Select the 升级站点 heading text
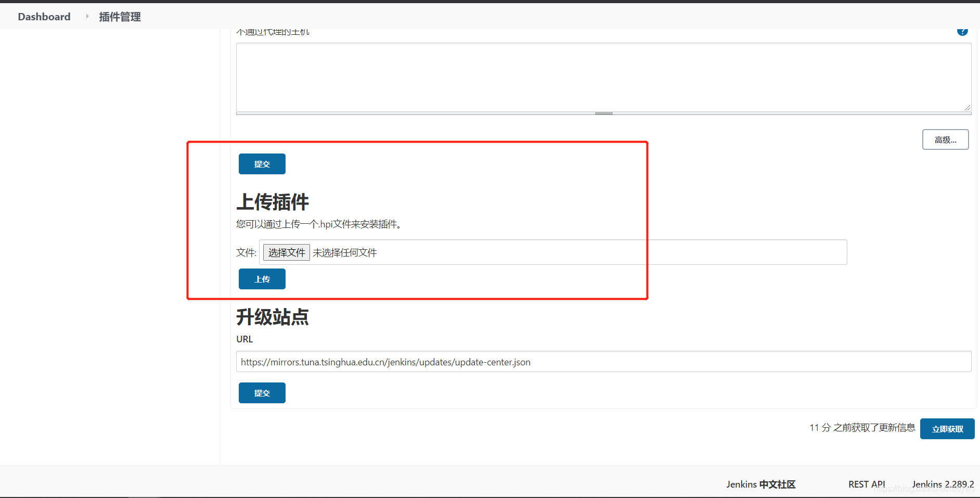980x498 pixels. (273, 317)
